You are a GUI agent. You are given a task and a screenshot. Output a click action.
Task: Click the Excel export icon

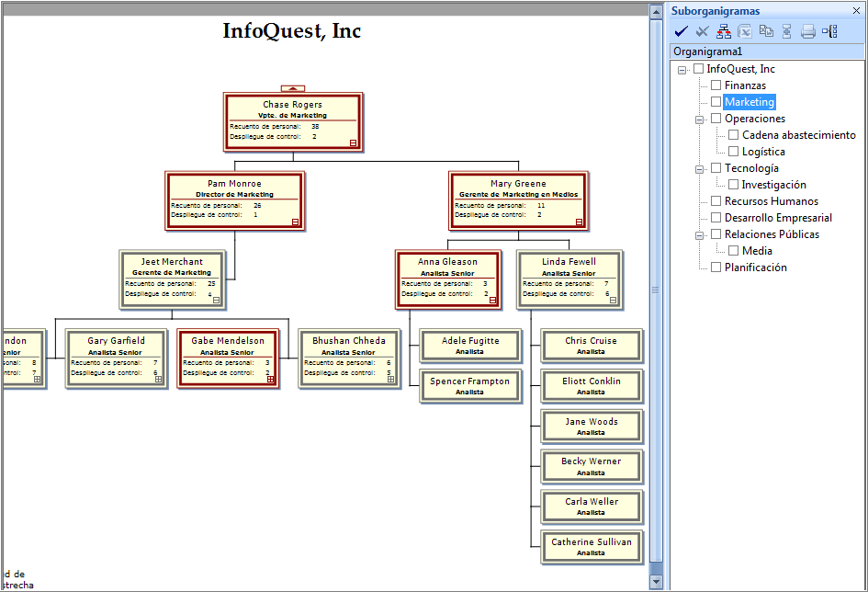(746, 32)
